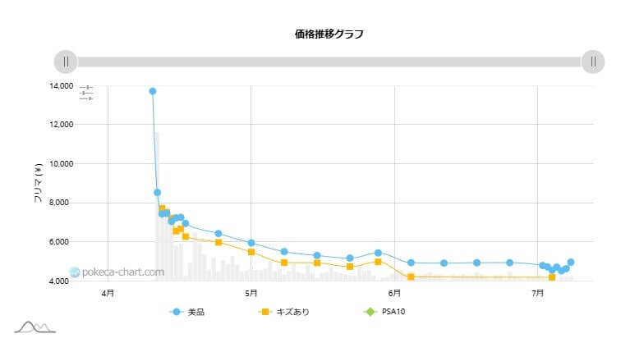Image resolution: width=644 pixels, height=352 pixels.
Task: Click the 価格推移グラフ chart title
Action: (x=329, y=34)
